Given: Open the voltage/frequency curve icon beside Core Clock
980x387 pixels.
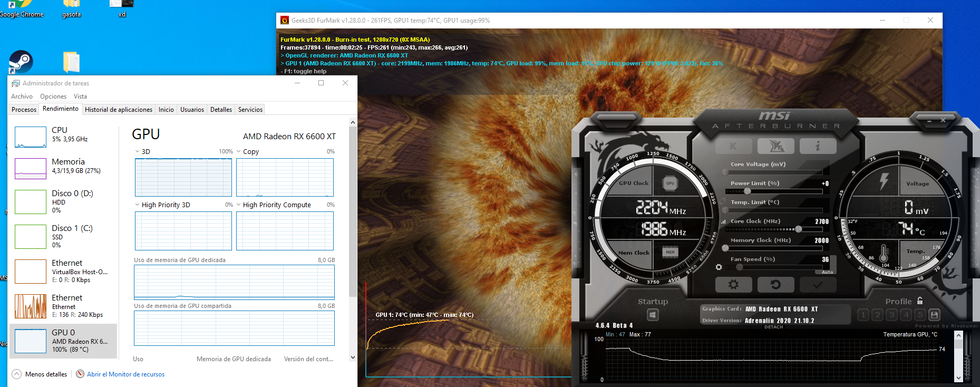Looking at the screenshot, I should tap(723, 221).
